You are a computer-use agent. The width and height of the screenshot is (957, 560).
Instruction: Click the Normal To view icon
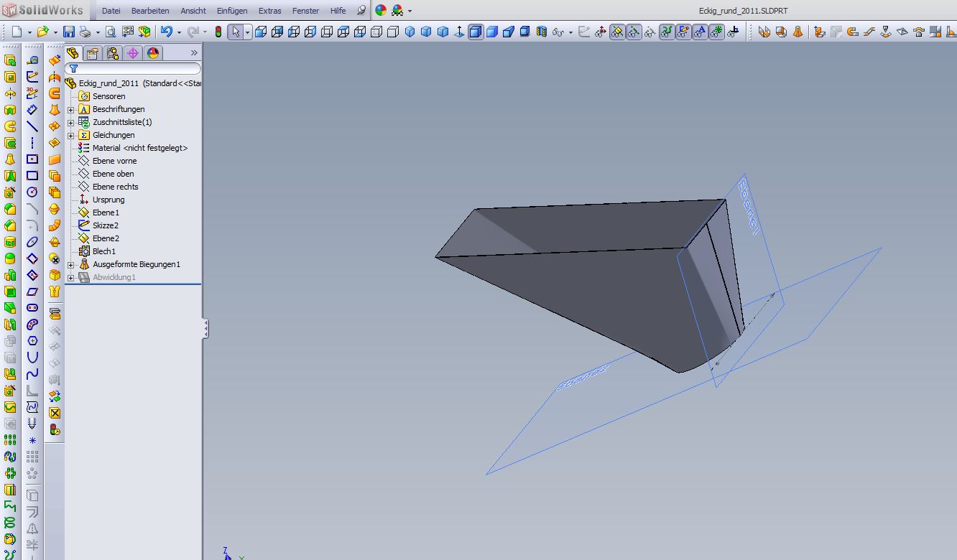459,32
